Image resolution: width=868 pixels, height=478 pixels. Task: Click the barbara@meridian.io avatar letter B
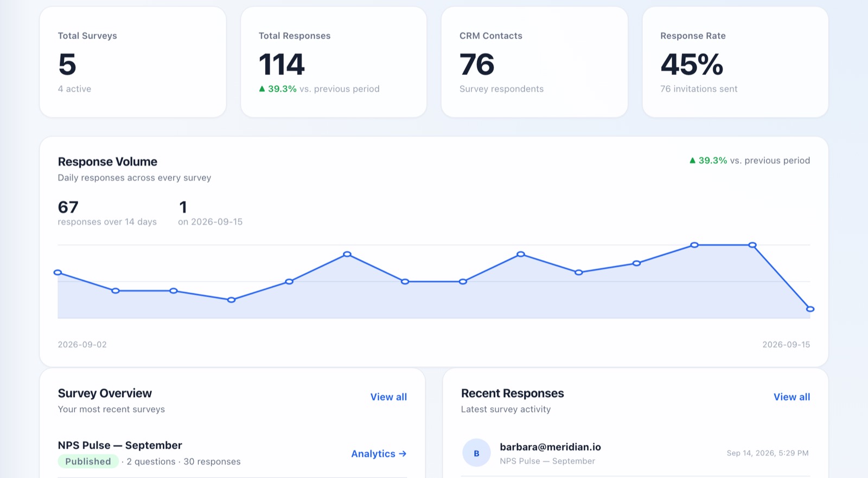476,453
